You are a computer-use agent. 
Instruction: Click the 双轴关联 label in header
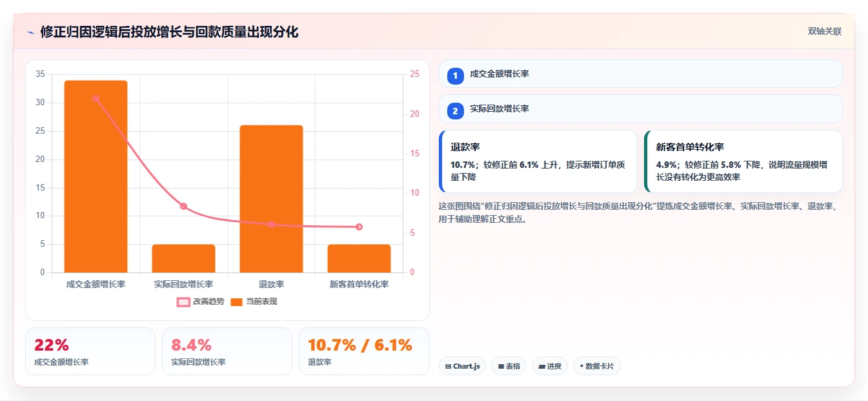click(x=824, y=32)
